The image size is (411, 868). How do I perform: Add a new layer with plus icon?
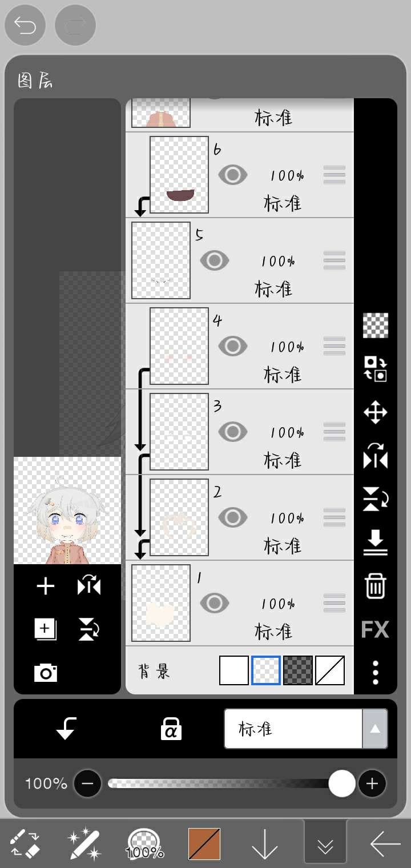point(46,586)
